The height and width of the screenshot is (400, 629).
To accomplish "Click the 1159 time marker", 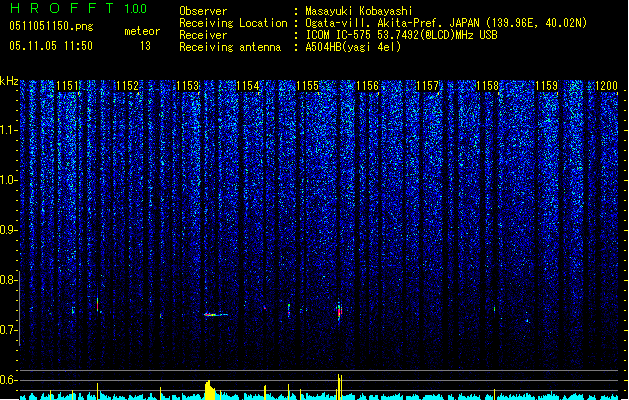I will click(x=546, y=86).
